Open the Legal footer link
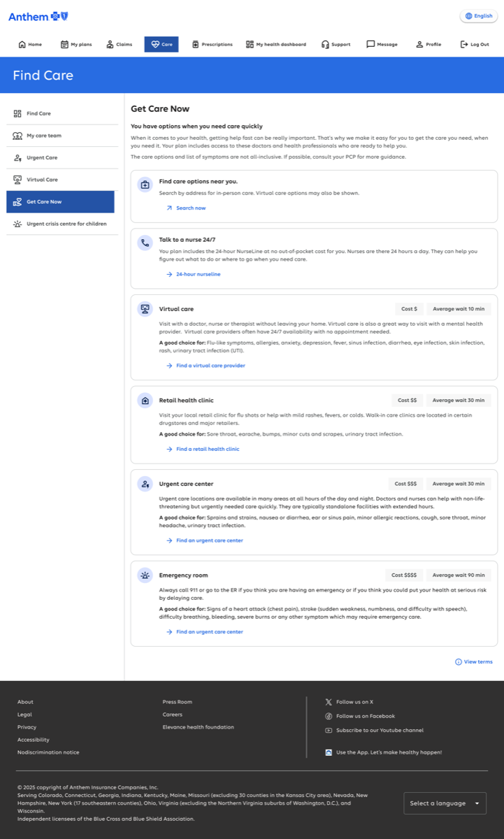Viewport: 504px width, 839px height. point(24,715)
